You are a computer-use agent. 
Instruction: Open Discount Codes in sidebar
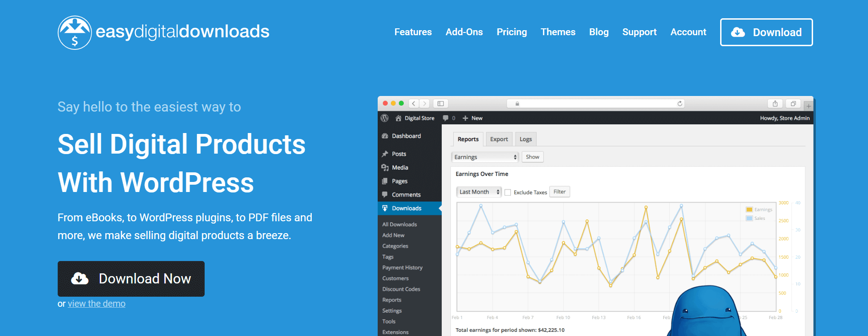pos(401,289)
